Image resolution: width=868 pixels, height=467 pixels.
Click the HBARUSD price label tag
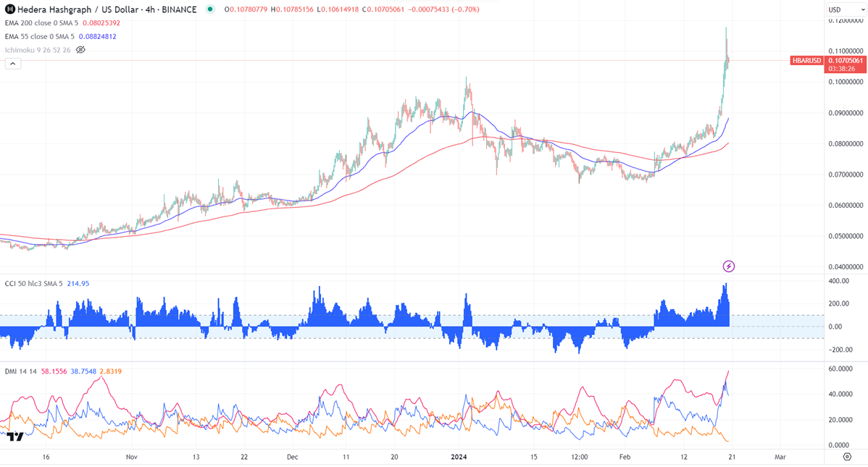806,60
